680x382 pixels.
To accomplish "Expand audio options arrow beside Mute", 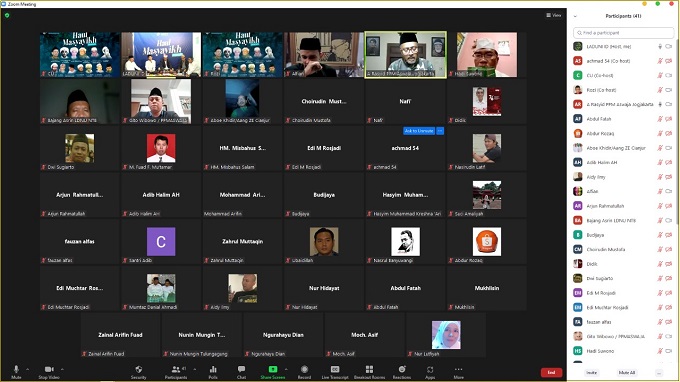I will pyautogui.click(x=27, y=369).
